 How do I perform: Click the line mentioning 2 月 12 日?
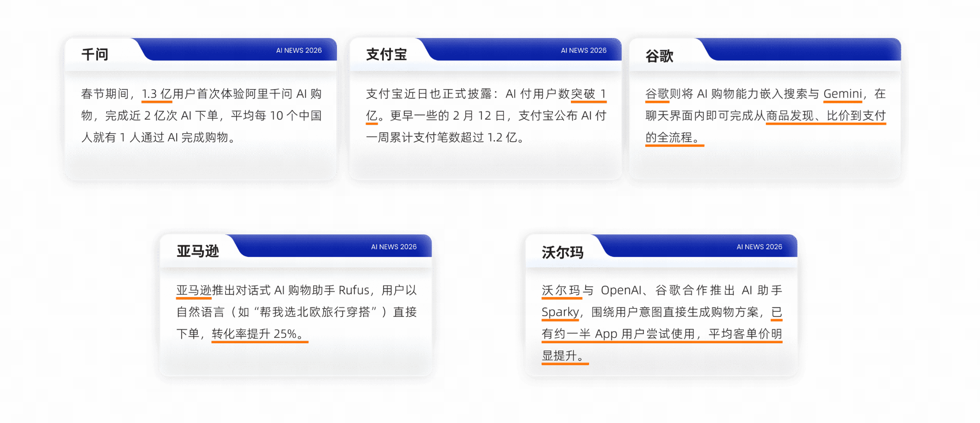pyautogui.click(x=486, y=116)
